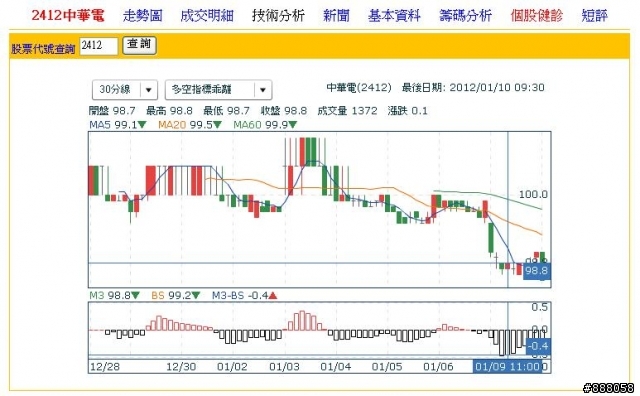Viewport: 640px width, 396px height.
Task: Click the 01/09 11:00 time marker
Action: 507,367
